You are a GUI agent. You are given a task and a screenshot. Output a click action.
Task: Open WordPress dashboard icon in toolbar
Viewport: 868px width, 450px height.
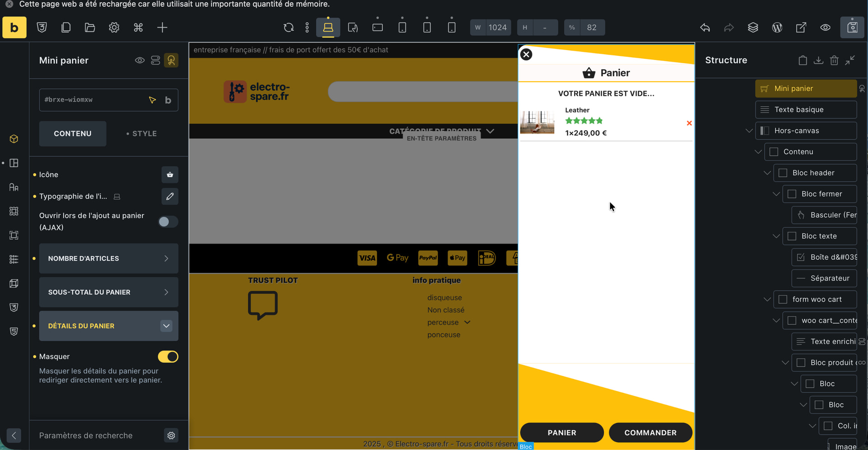pos(777,28)
